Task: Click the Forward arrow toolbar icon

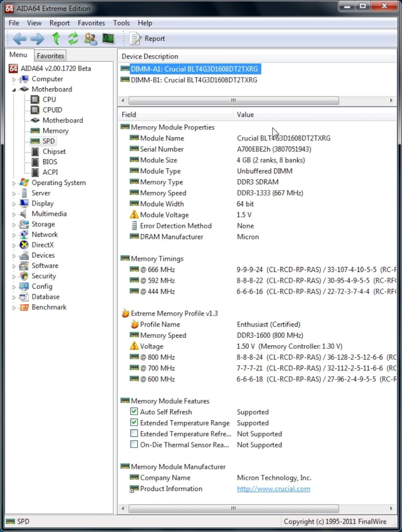Action: (x=37, y=39)
